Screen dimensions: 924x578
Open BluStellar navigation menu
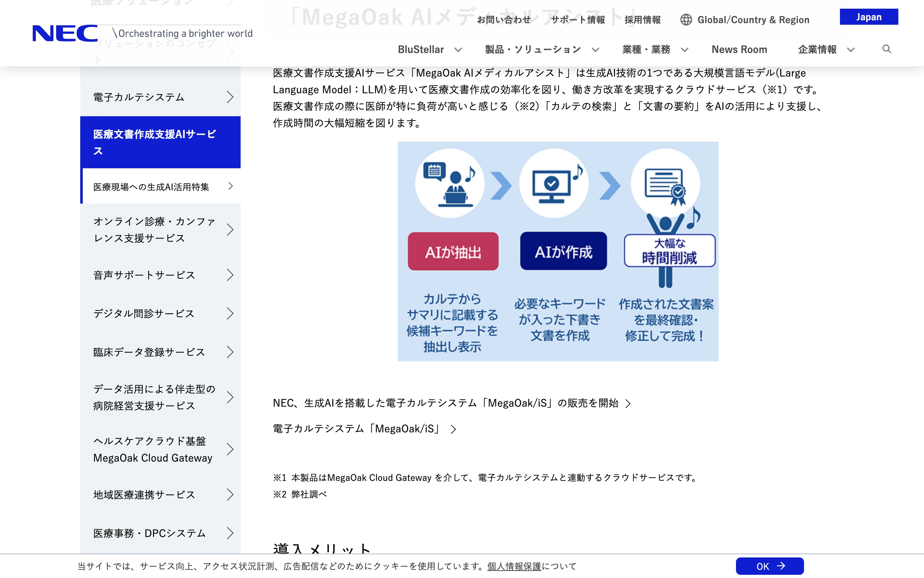pyautogui.click(x=421, y=49)
